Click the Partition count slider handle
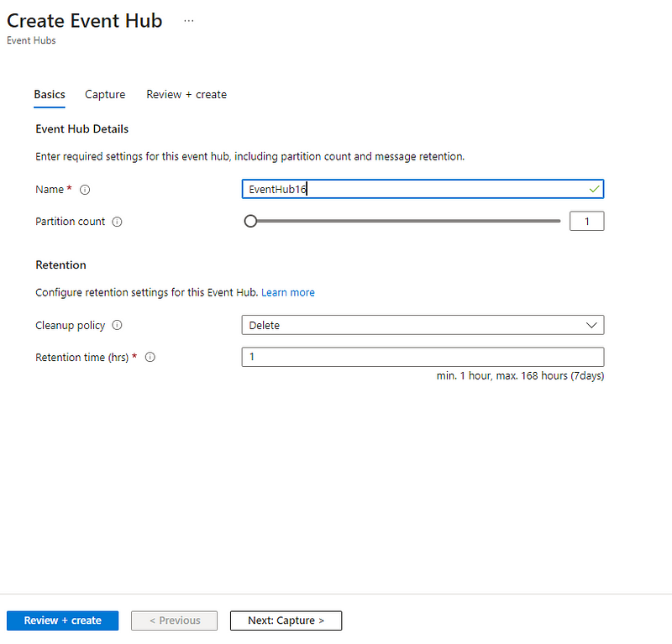The height and width of the screenshot is (644, 672). click(x=250, y=221)
